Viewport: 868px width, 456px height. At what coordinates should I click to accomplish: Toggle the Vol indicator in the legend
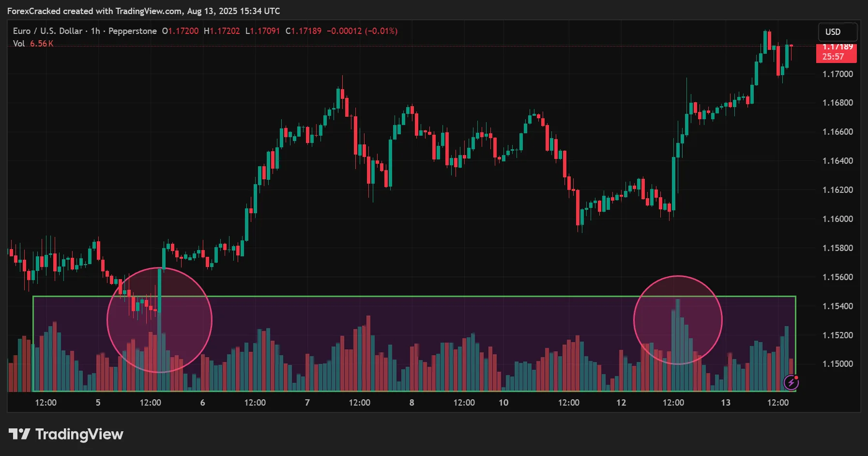tap(18, 43)
